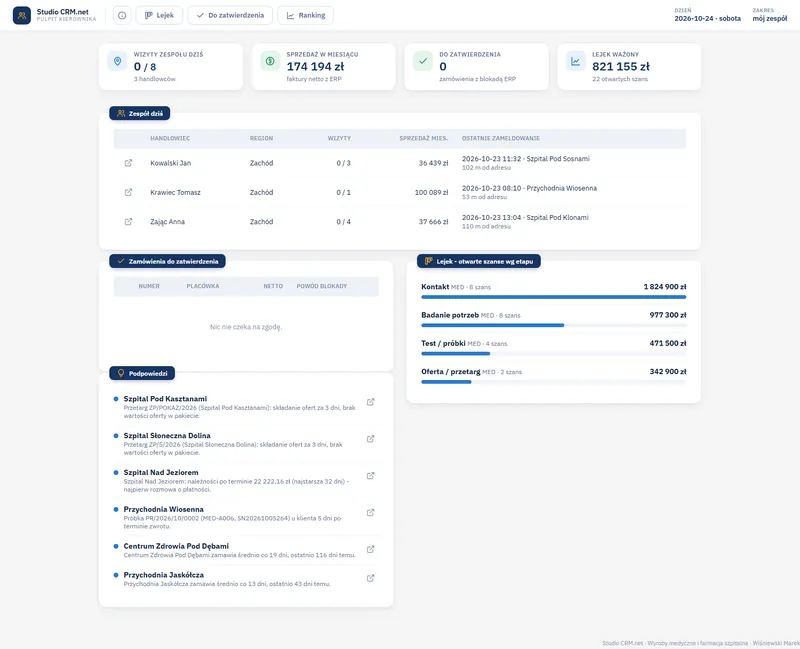The width and height of the screenshot is (800, 649).
Task: Click Krawiec Tomasz in the team table
Action: coord(175,192)
